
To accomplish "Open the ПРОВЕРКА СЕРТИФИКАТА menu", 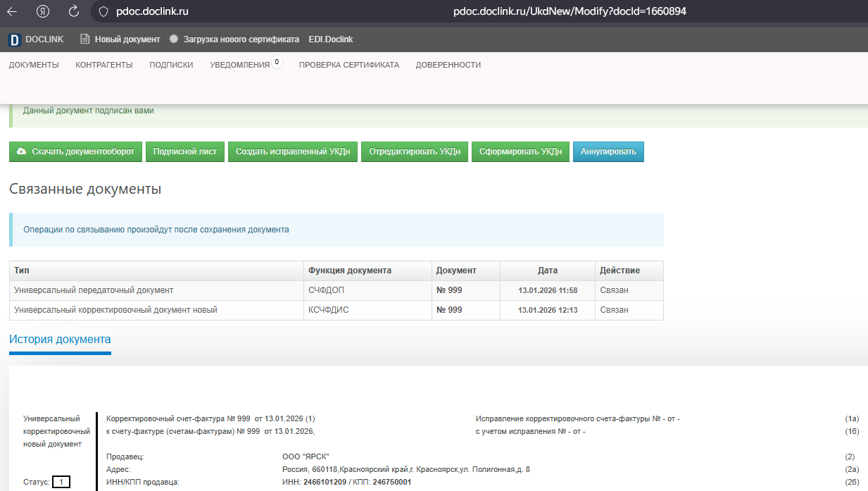I will point(349,65).
